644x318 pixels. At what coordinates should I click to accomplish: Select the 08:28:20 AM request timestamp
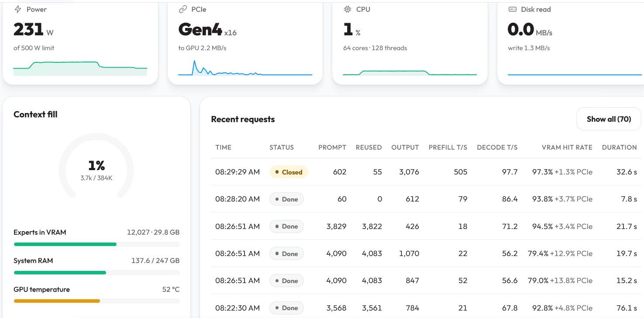[238, 199]
